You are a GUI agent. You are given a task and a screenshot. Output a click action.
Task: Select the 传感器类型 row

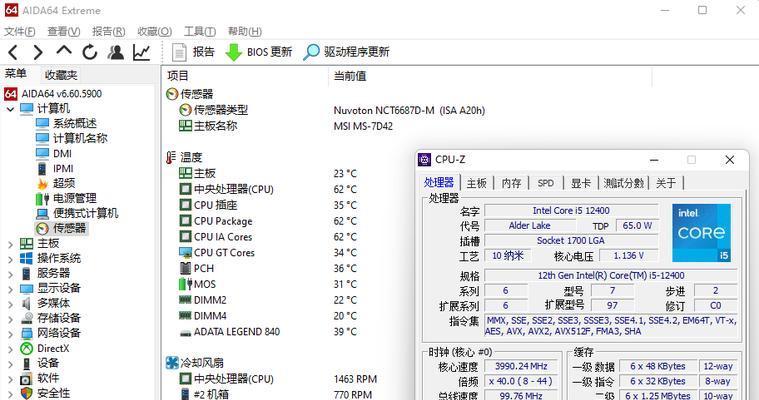pos(332,110)
